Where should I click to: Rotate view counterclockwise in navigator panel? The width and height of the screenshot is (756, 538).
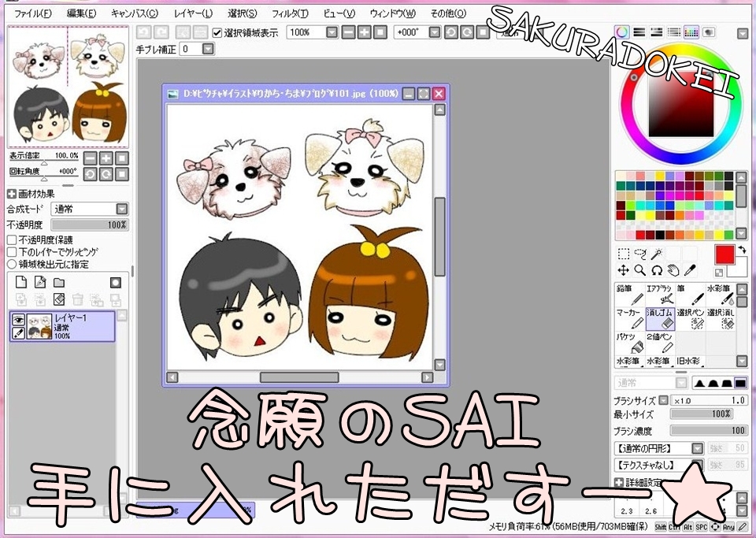(x=90, y=174)
